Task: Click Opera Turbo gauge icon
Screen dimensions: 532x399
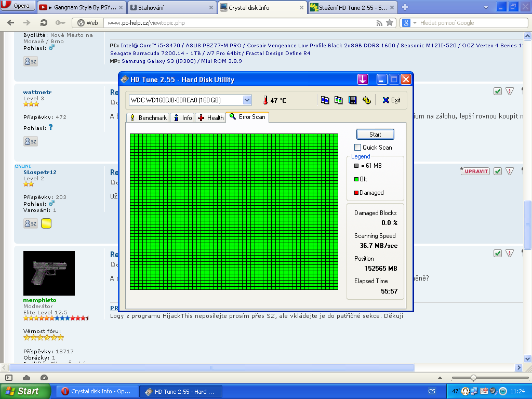Action: point(44,378)
